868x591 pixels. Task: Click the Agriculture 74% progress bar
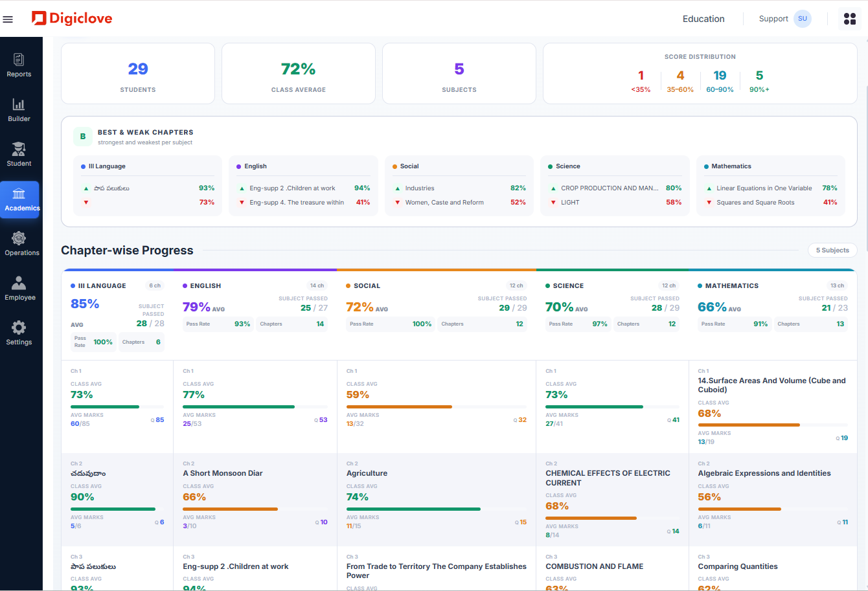(437, 509)
